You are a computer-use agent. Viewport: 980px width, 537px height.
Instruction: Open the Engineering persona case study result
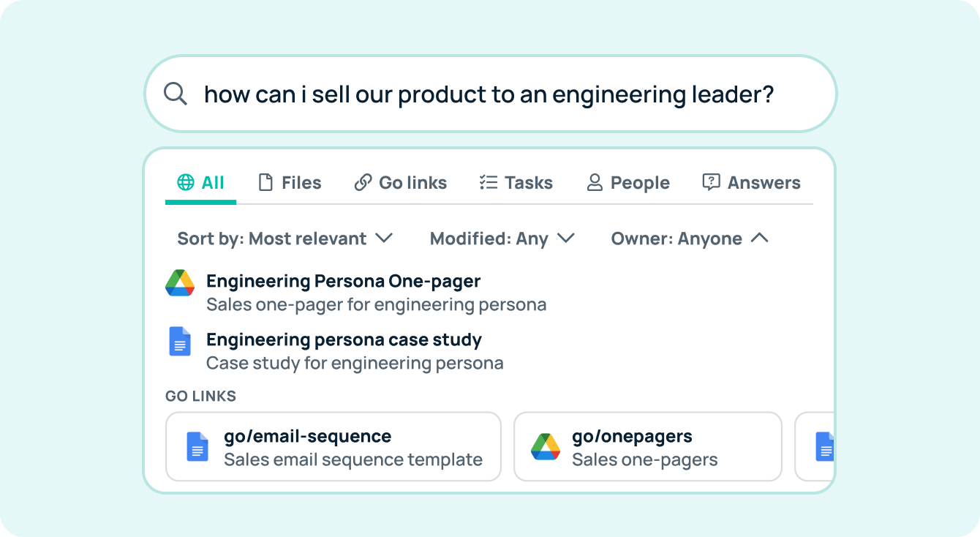click(334, 351)
